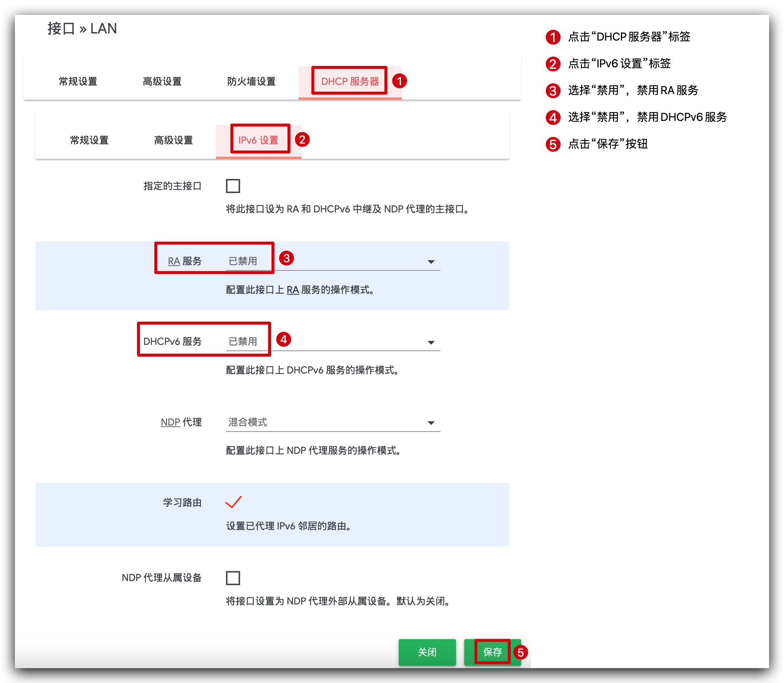
Task: Uncheck the 学习路由 checkmark
Action: coord(233,502)
